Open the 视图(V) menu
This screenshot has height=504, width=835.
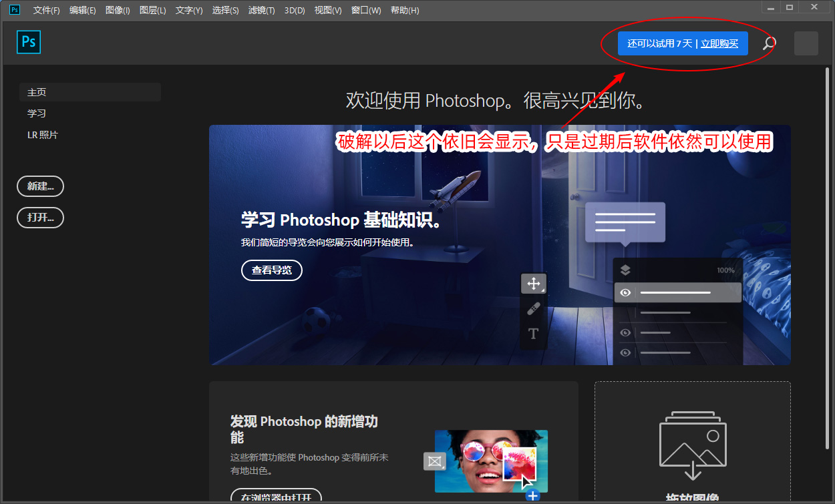pyautogui.click(x=328, y=11)
